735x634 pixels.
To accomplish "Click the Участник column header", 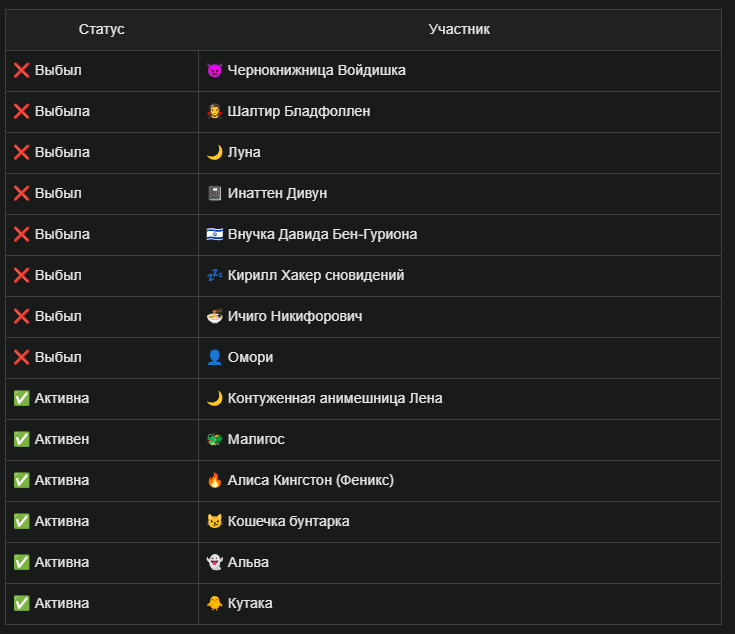I will pos(459,29).
